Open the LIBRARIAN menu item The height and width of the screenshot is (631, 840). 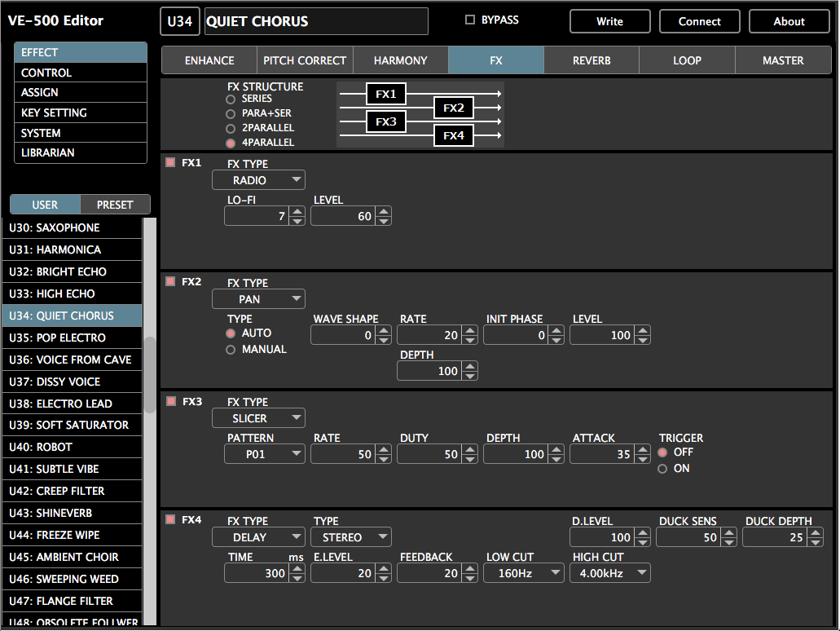click(81, 152)
